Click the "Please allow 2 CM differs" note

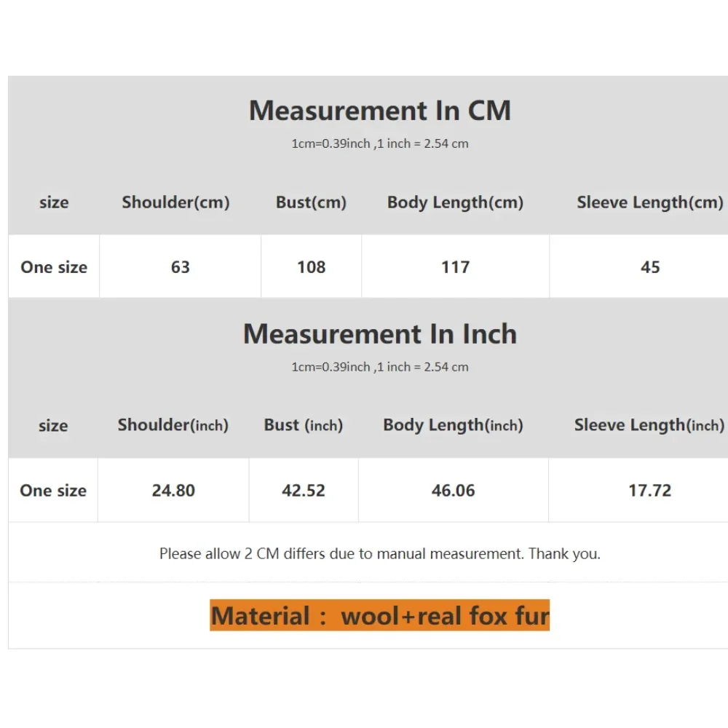(x=379, y=554)
